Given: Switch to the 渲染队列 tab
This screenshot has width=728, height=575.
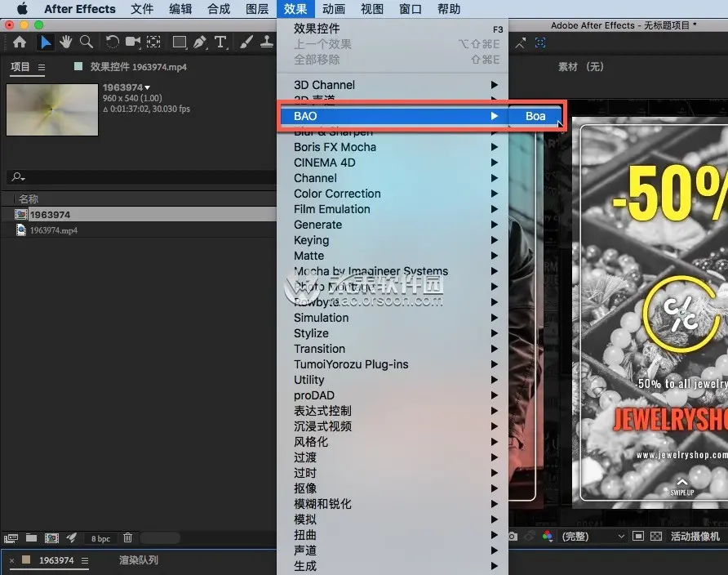Looking at the screenshot, I should click(x=139, y=560).
